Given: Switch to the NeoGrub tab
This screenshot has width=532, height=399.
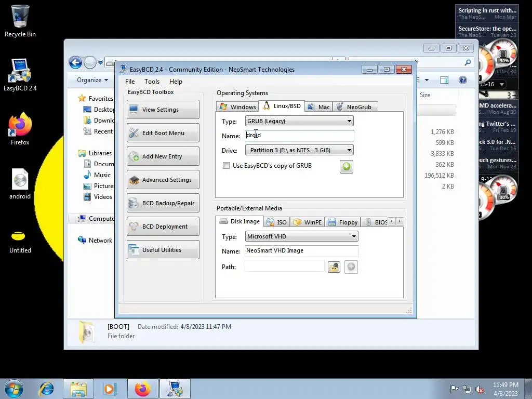Looking at the screenshot, I should (x=355, y=107).
